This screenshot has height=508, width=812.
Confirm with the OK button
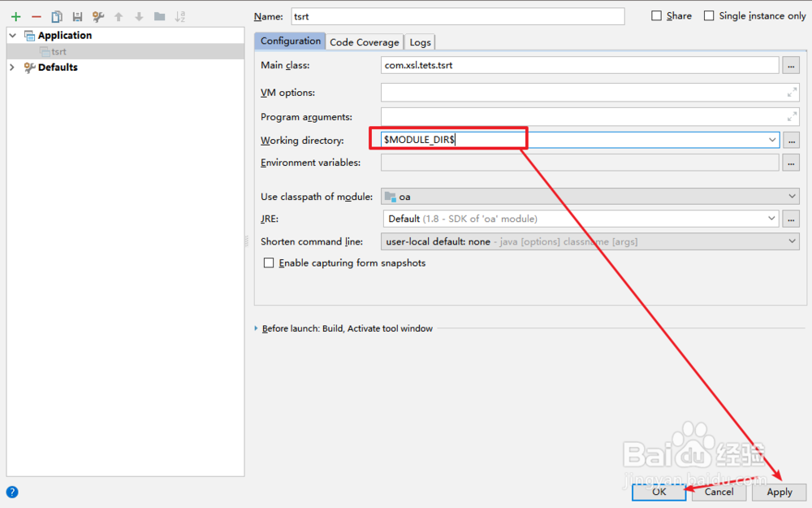click(x=659, y=492)
